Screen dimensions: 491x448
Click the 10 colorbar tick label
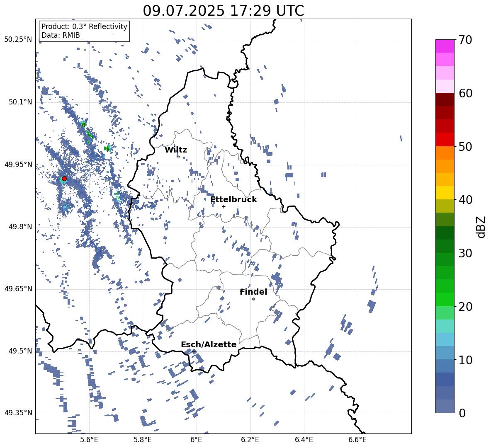465,360
